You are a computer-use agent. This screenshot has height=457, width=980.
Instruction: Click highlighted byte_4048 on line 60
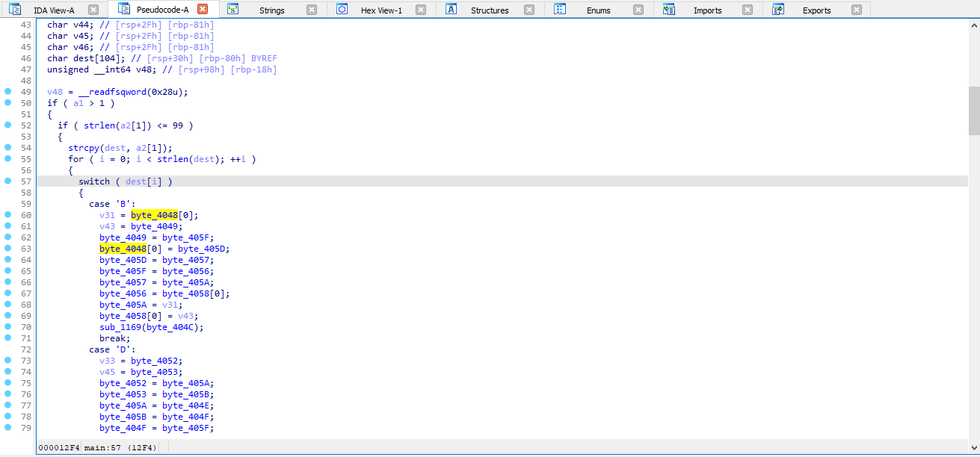click(x=154, y=215)
